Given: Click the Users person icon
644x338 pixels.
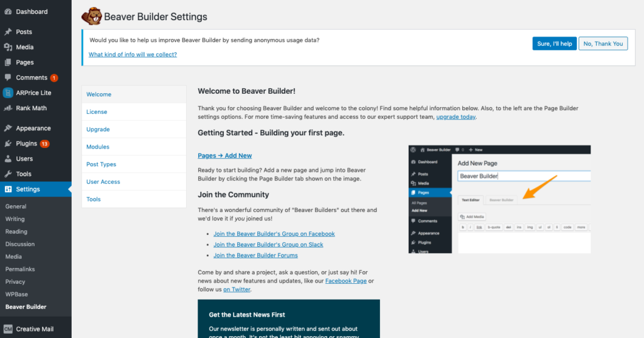Looking at the screenshot, I should [x=8, y=159].
